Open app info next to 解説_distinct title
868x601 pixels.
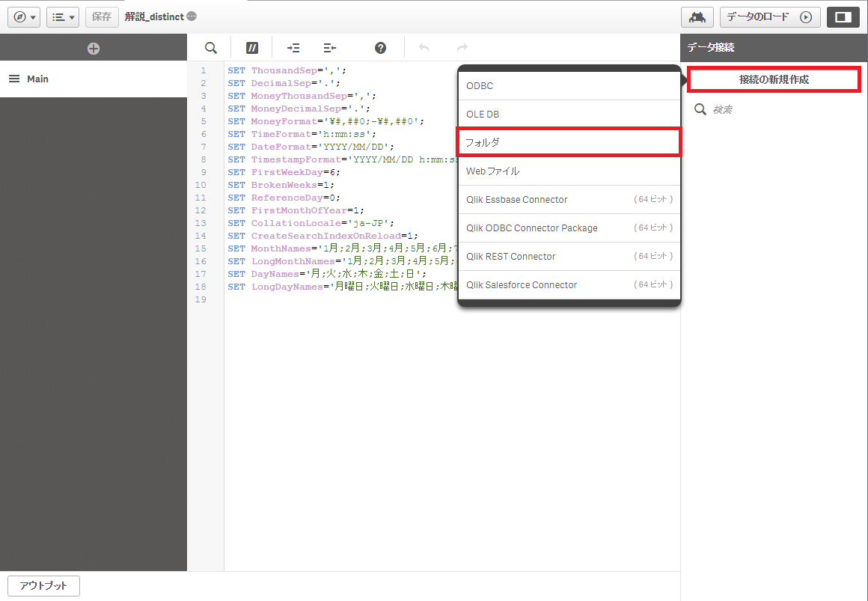[x=192, y=16]
